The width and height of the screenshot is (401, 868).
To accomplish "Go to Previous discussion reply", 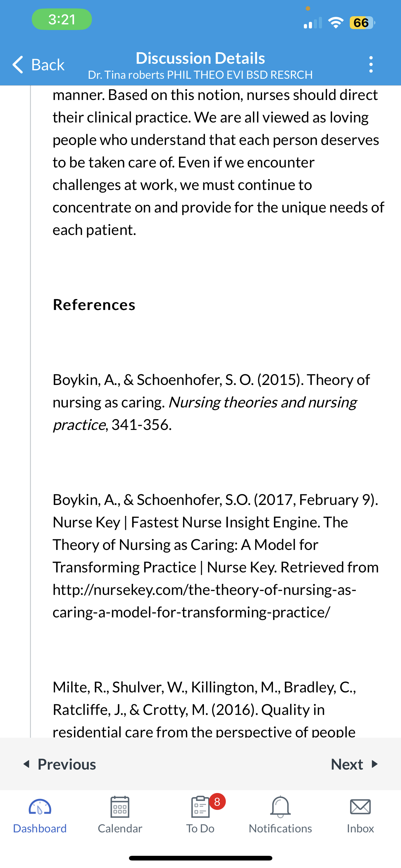I will pos(59,764).
